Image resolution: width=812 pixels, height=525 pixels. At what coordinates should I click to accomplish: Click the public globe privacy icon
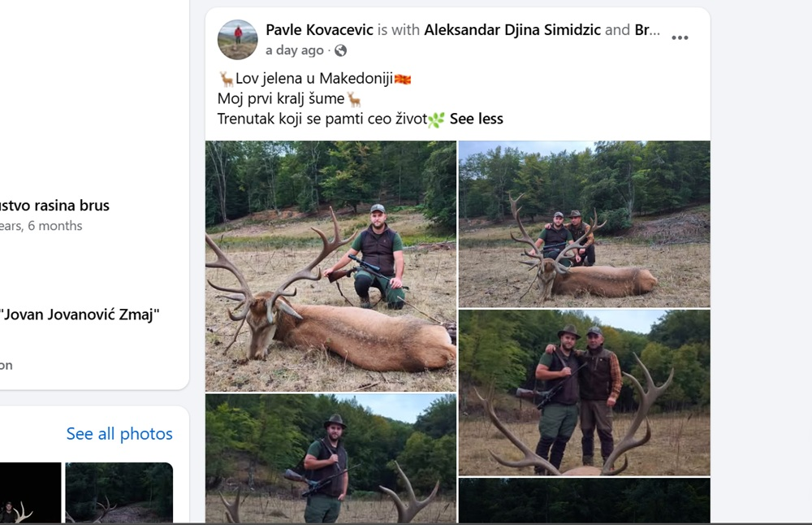tap(341, 50)
